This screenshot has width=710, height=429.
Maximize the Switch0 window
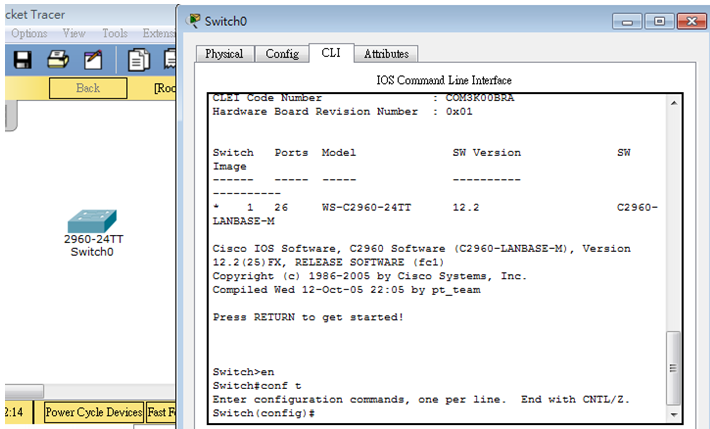coord(659,21)
